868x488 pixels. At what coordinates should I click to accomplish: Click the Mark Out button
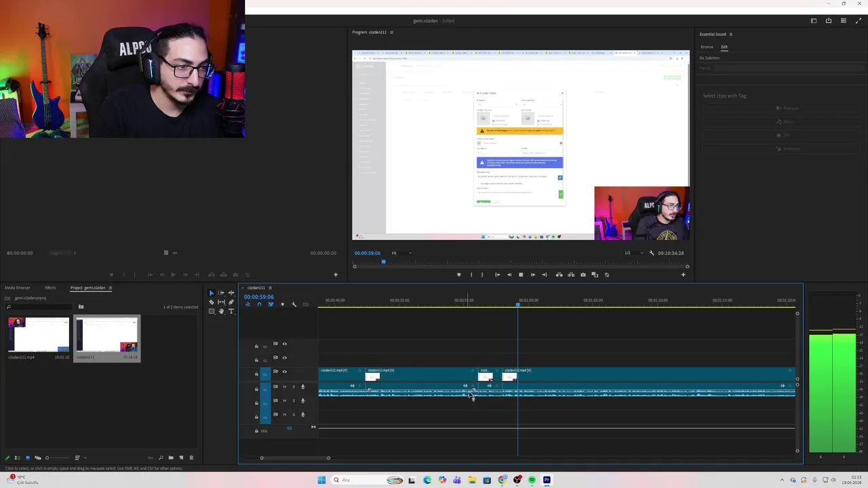point(482,274)
